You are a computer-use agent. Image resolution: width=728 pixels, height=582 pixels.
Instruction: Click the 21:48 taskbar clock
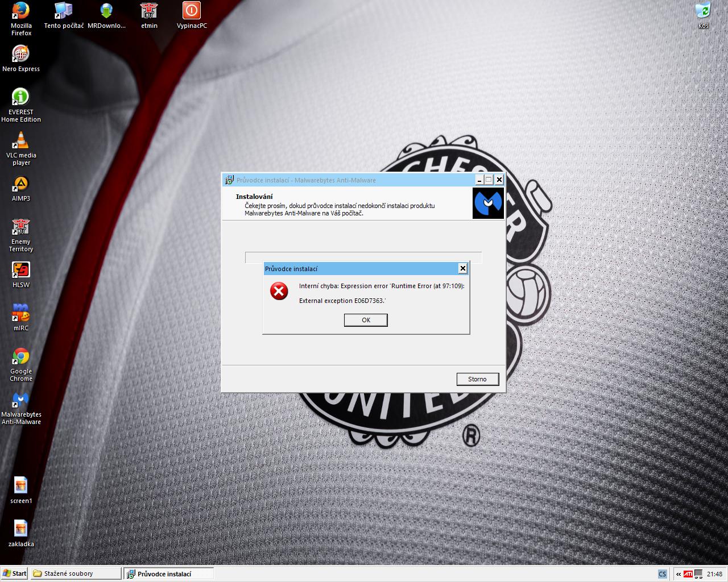[714, 574]
